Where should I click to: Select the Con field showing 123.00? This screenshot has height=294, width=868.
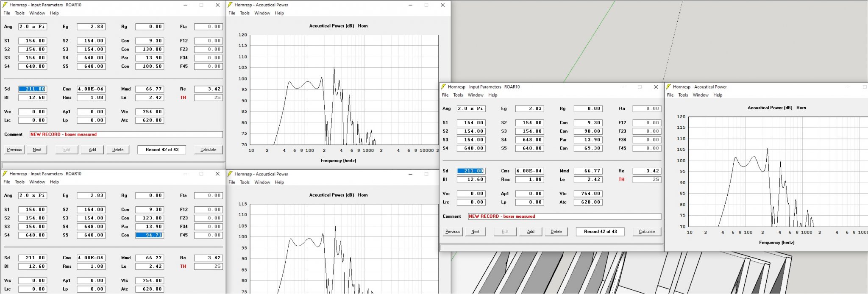[x=150, y=218]
